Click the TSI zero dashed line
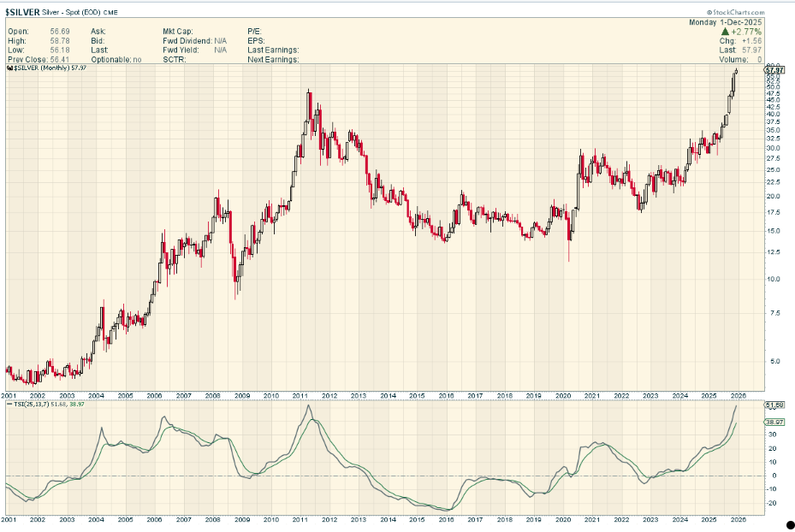The width and height of the screenshot is (795, 532). [385, 476]
